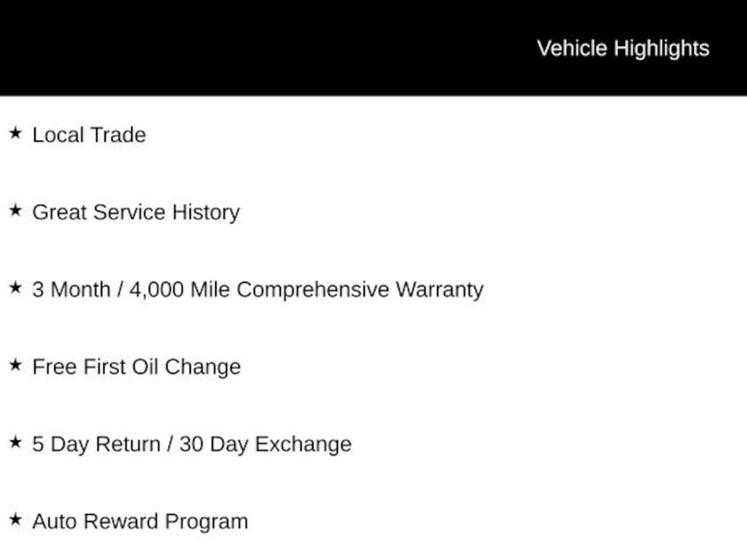
Task: Click the empty black header banner area
Action: tap(255, 47)
